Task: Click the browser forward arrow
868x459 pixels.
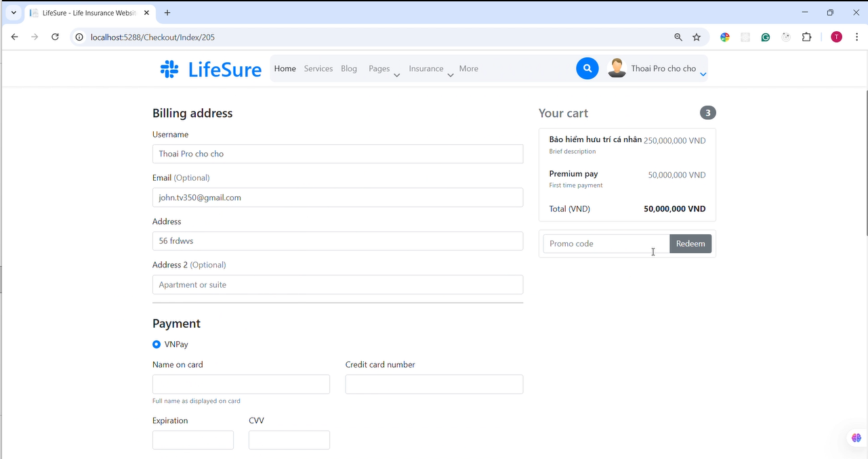Action: 35,37
